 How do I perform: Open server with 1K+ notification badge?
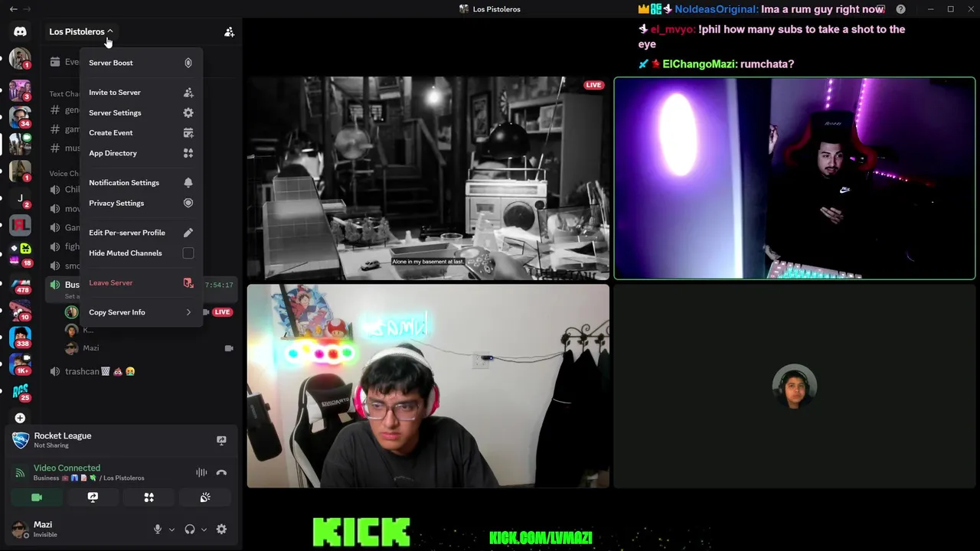(20, 364)
